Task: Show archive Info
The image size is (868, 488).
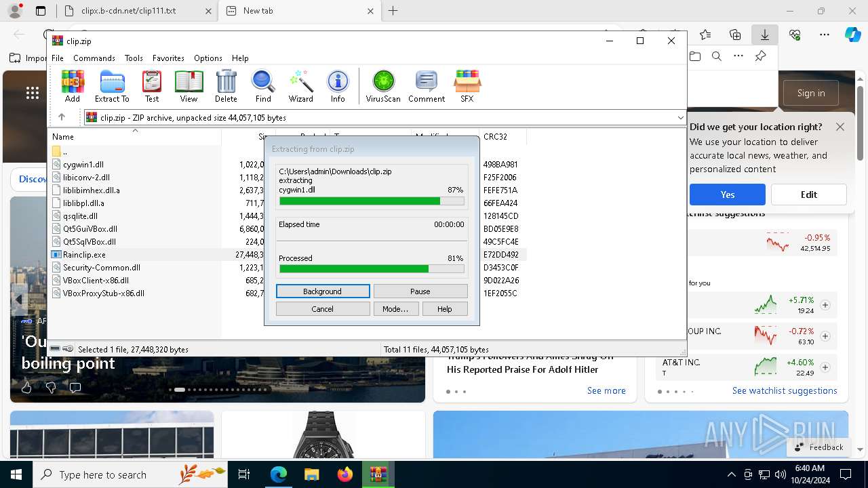Action: click(x=338, y=86)
